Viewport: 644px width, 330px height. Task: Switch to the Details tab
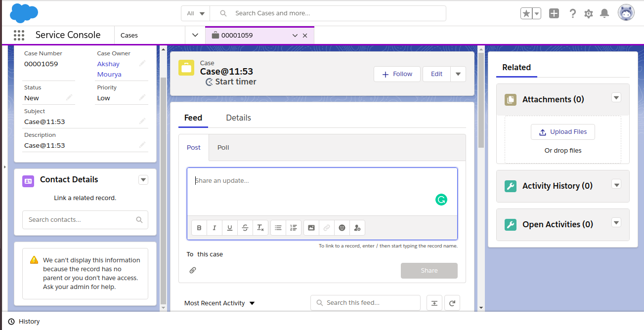[239, 118]
